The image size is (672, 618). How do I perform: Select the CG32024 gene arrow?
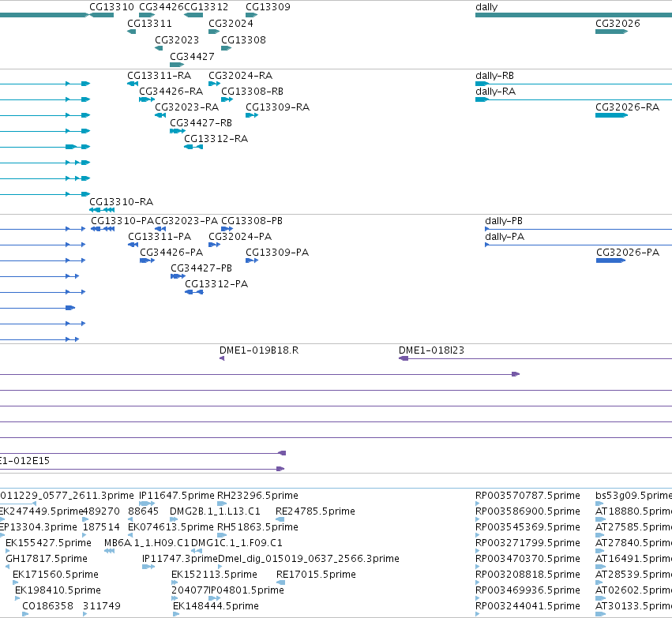[214, 32]
